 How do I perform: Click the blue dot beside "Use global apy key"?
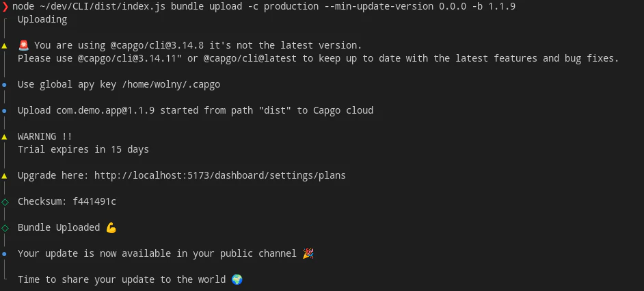tap(5, 84)
